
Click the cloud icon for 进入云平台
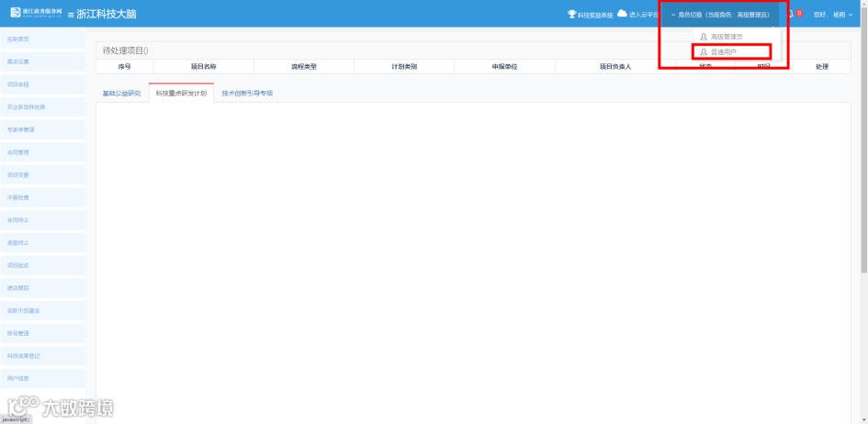[622, 14]
